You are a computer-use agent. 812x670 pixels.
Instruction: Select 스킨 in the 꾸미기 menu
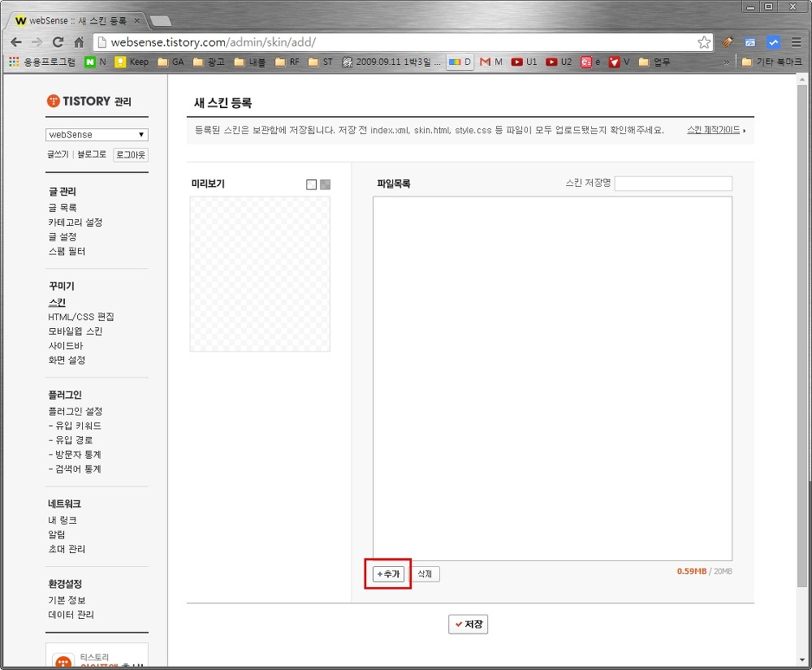[57, 302]
